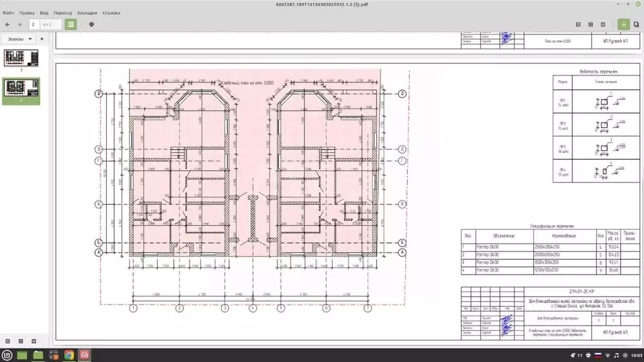Go to the next page arrow
This screenshot has height=362, width=644.
click(19, 25)
